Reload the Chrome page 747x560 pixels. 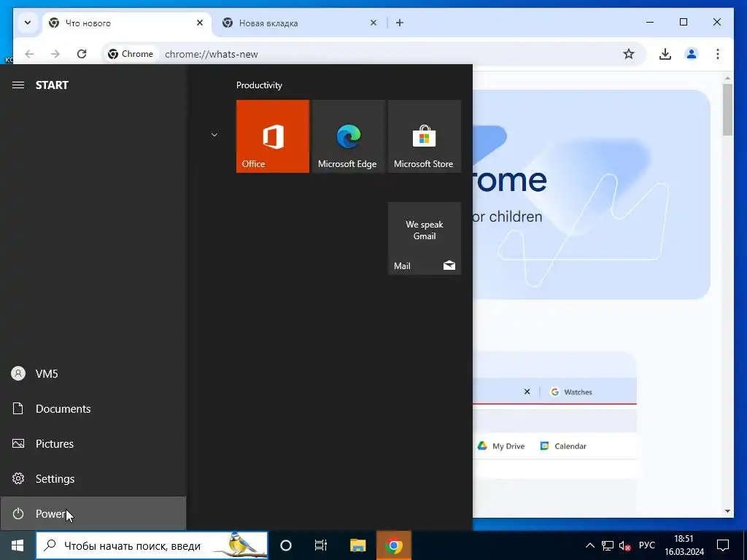[82, 54]
